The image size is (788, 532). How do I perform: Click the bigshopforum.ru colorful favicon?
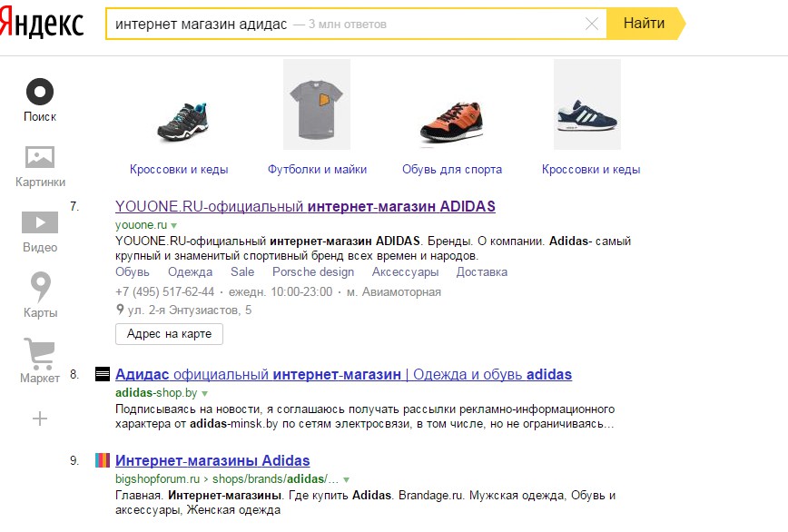(103, 460)
